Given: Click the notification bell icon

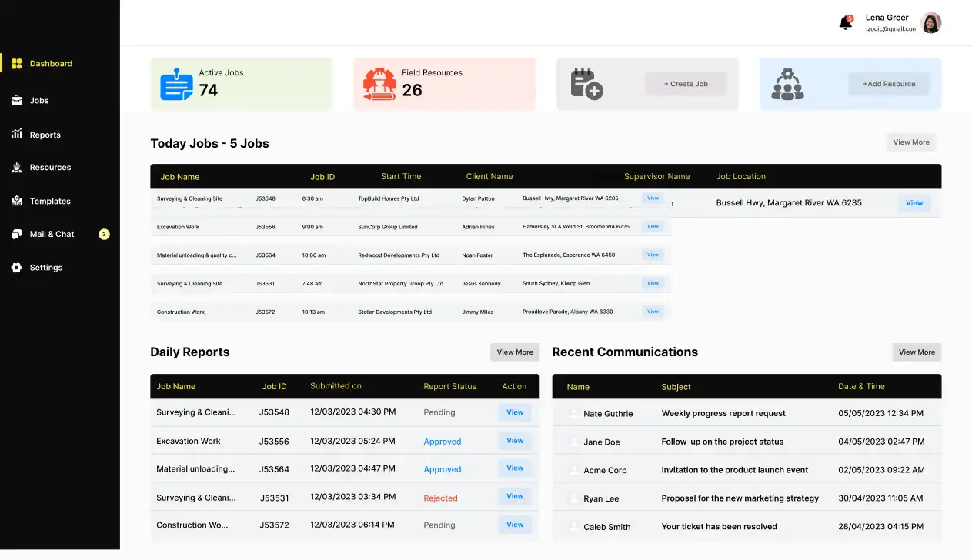Looking at the screenshot, I should tap(845, 23).
